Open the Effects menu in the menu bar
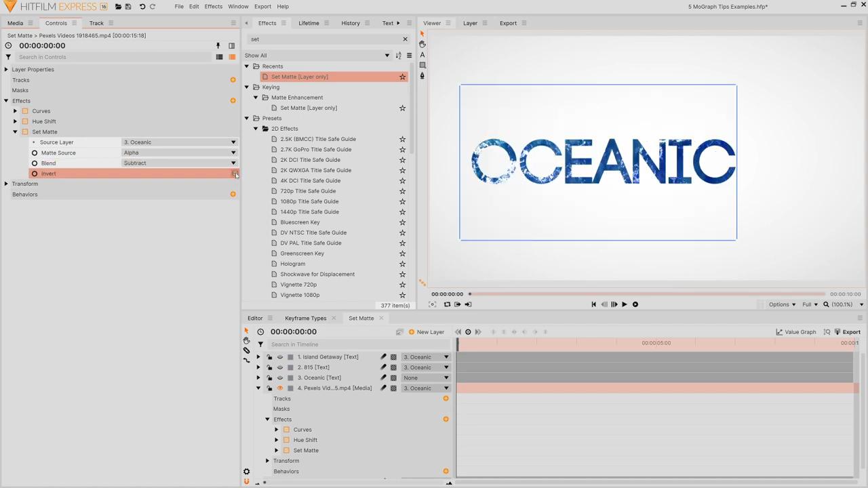 [213, 7]
